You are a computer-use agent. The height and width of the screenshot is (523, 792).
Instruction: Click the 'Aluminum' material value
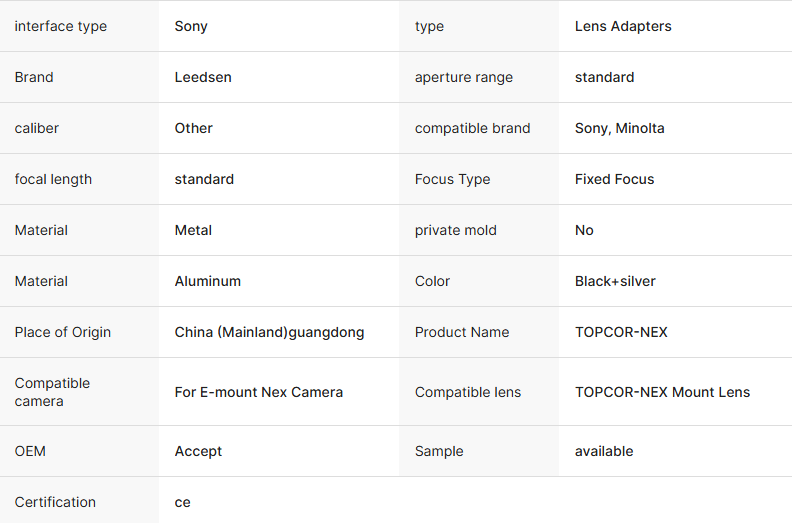click(208, 281)
